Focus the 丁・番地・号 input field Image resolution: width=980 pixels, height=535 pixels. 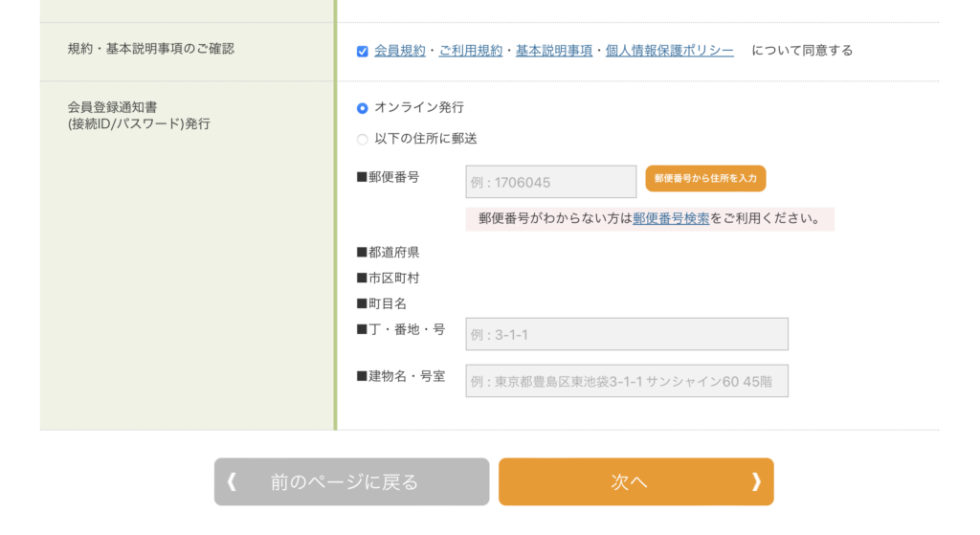[627, 334]
